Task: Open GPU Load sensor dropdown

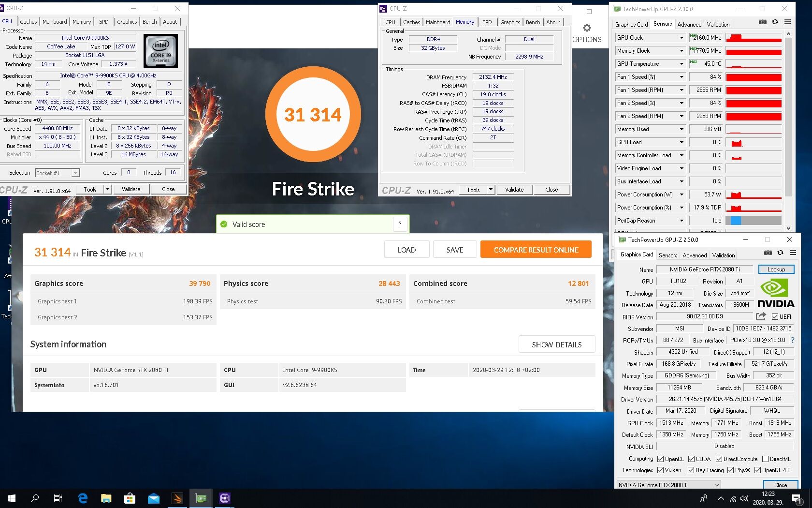Action: click(681, 142)
